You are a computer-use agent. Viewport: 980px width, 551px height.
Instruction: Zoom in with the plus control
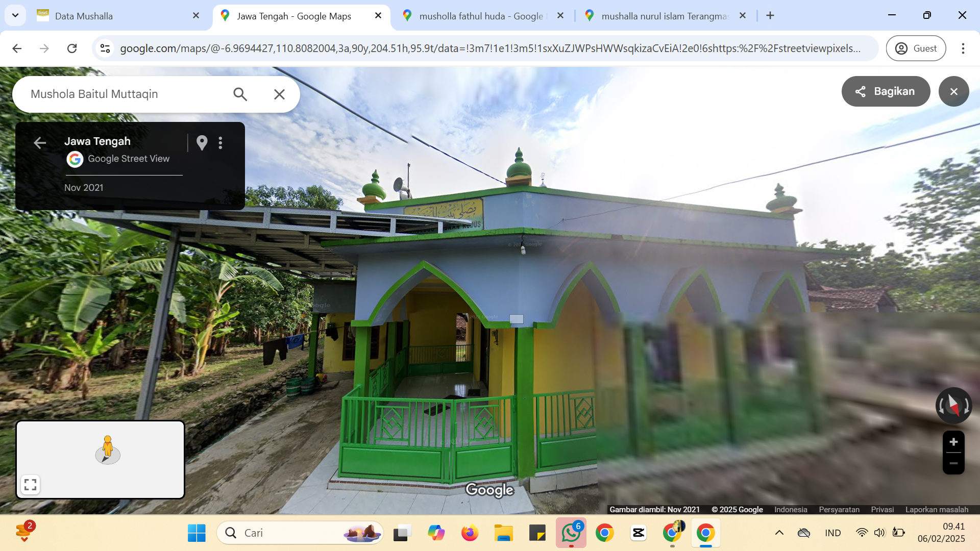coord(953,442)
